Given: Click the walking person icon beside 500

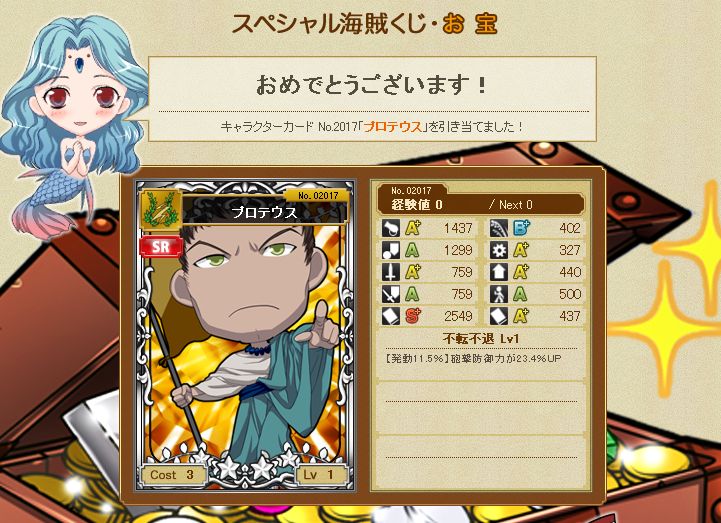Looking at the screenshot, I should [499, 294].
